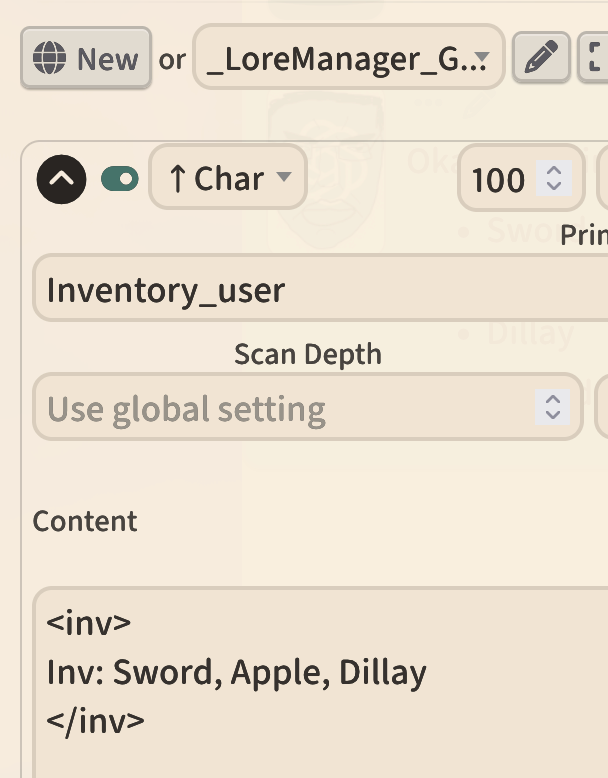Click the globe icon on New button
Image resolution: width=608 pixels, height=778 pixels.
point(49,59)
